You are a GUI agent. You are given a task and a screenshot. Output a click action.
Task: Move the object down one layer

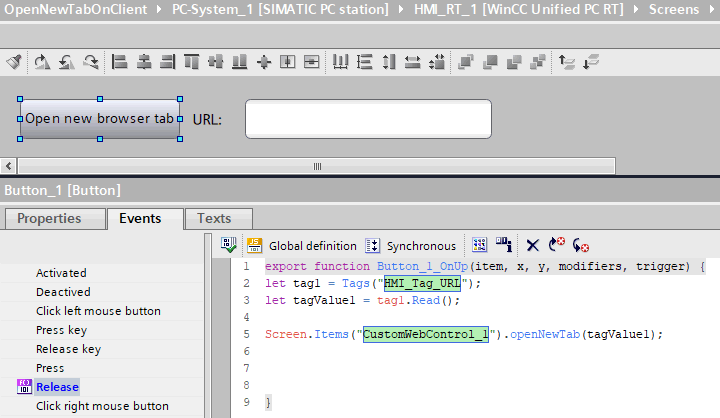[x=591, y=62]
